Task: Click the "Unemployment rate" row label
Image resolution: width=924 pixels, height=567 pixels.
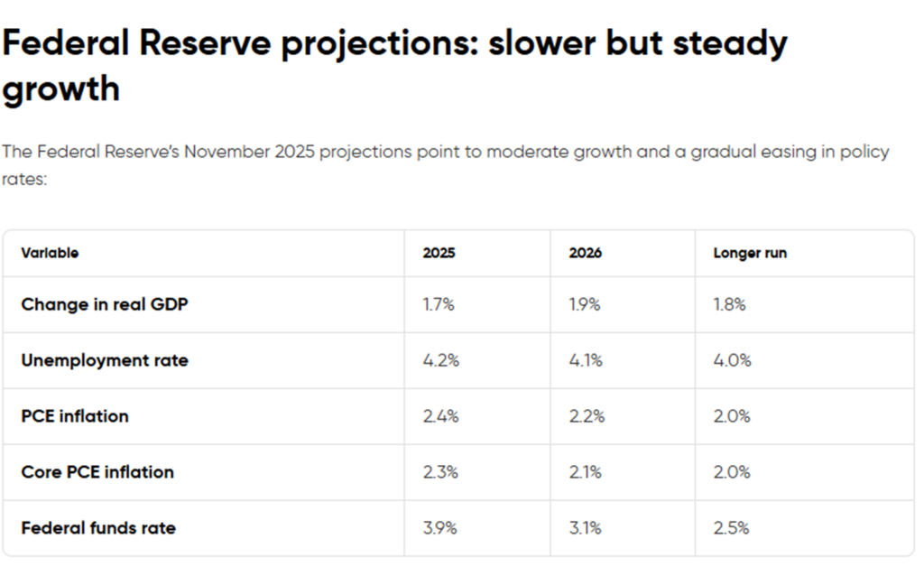Action: point(105,360)
